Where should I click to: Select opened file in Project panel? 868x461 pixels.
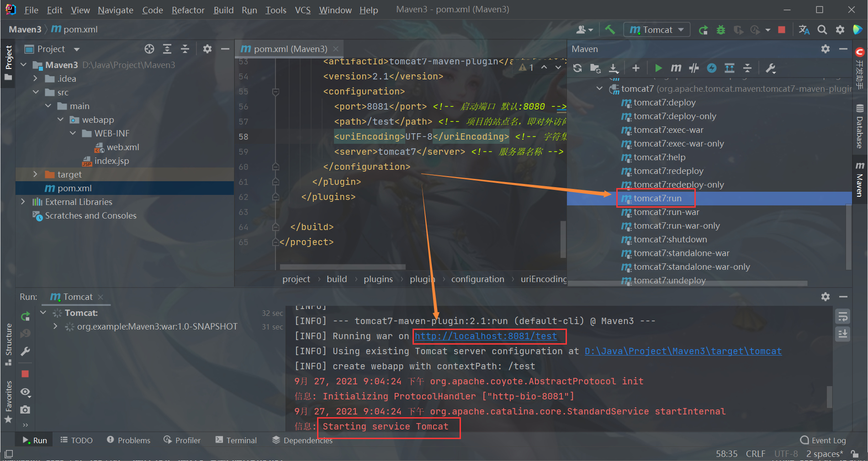[x=149, y=49]
